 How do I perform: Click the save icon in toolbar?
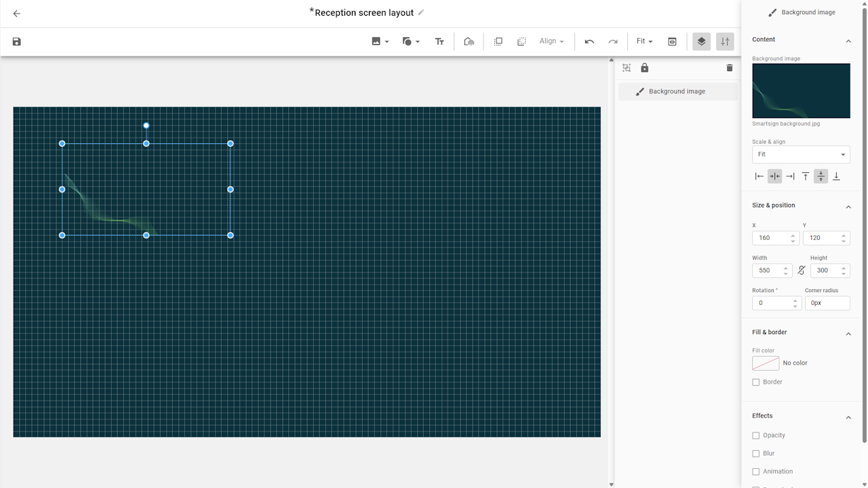[x=17, y=42]
